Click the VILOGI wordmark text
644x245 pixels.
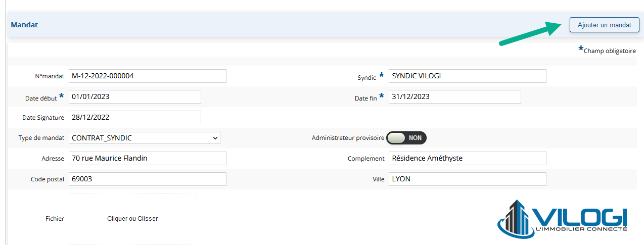tap(580, 216)
